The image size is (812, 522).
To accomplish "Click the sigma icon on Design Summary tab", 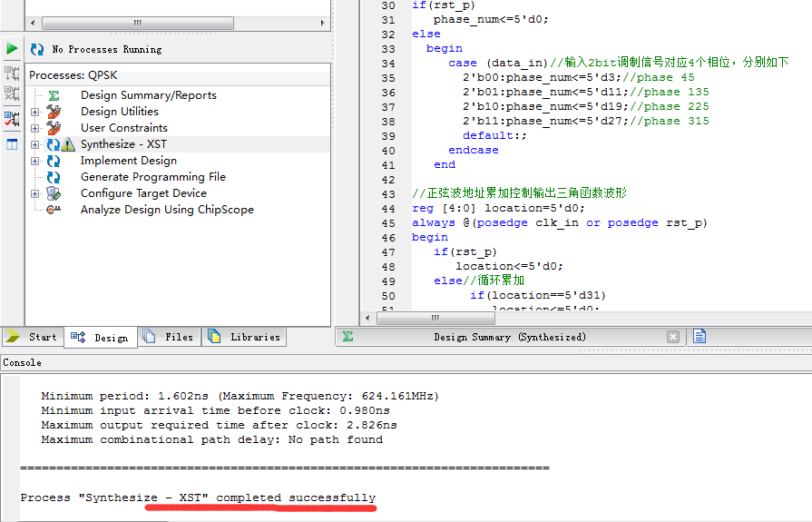I will point(348,337).
